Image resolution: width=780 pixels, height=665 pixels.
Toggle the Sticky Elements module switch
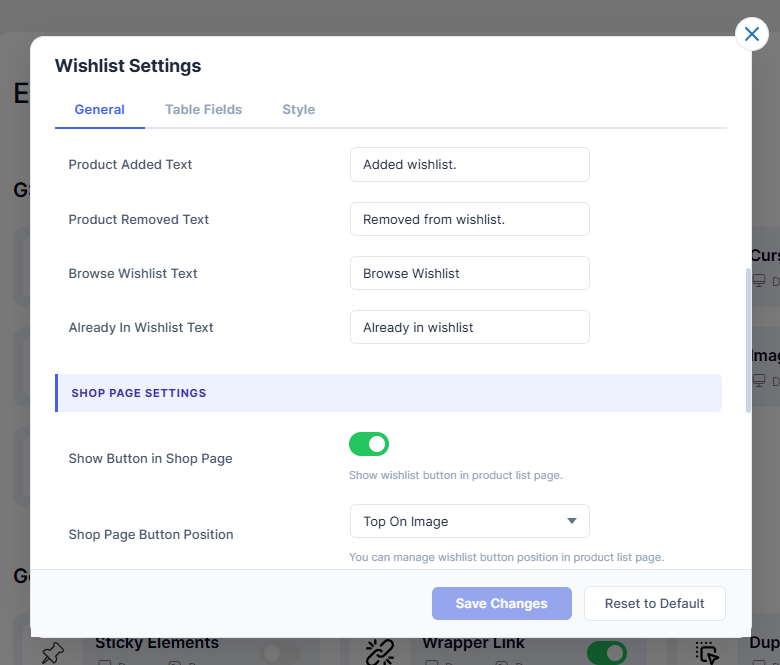tap(280, 653)
